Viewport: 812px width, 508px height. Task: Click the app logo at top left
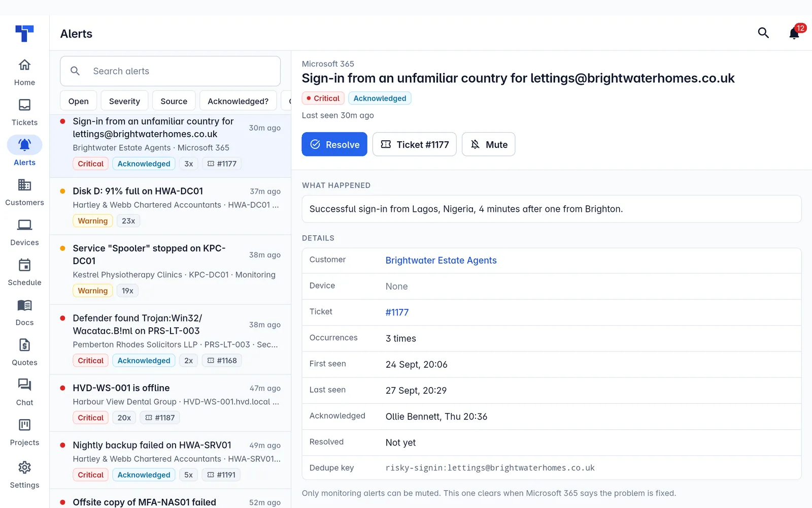[24, 34]
